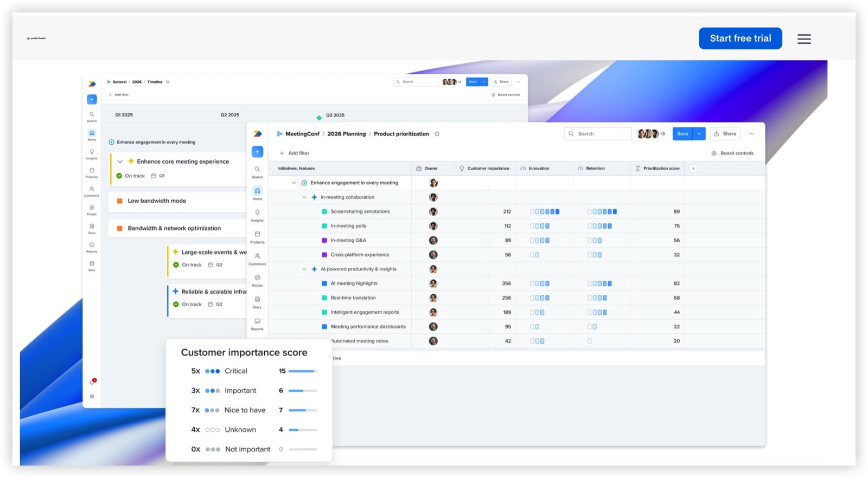Image resolution: width=868 pixels, height=478 pixels.
Task: Click MeetingConf breadcrumb
Action: coord(302,134)
